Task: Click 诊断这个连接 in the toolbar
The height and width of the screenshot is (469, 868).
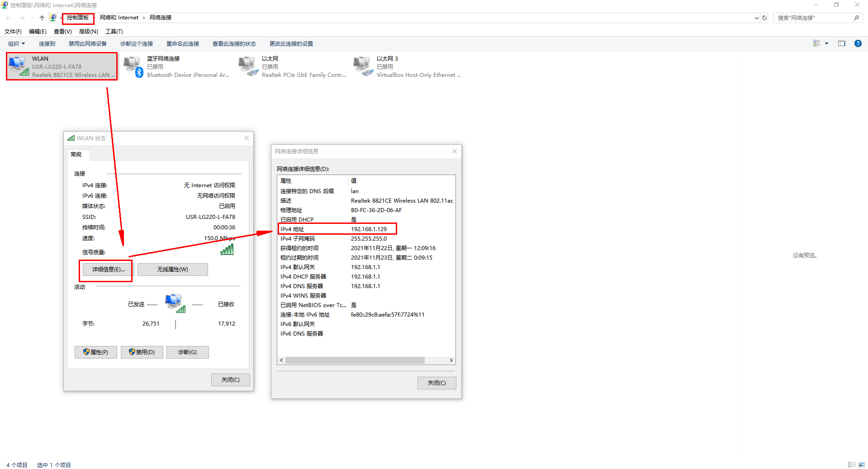Action: [x=137, y=43]
